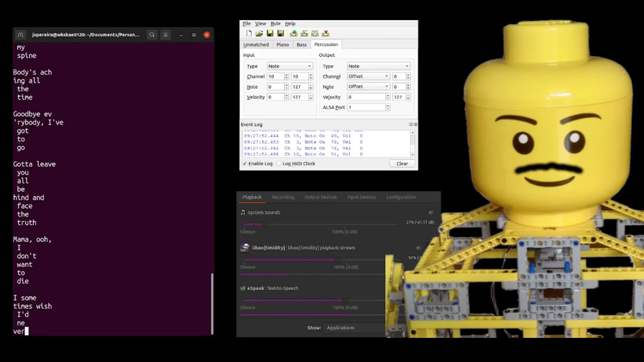Click the eSpeak volume slider handle
This screenshot has height=362, width=644.
(345, 300)
